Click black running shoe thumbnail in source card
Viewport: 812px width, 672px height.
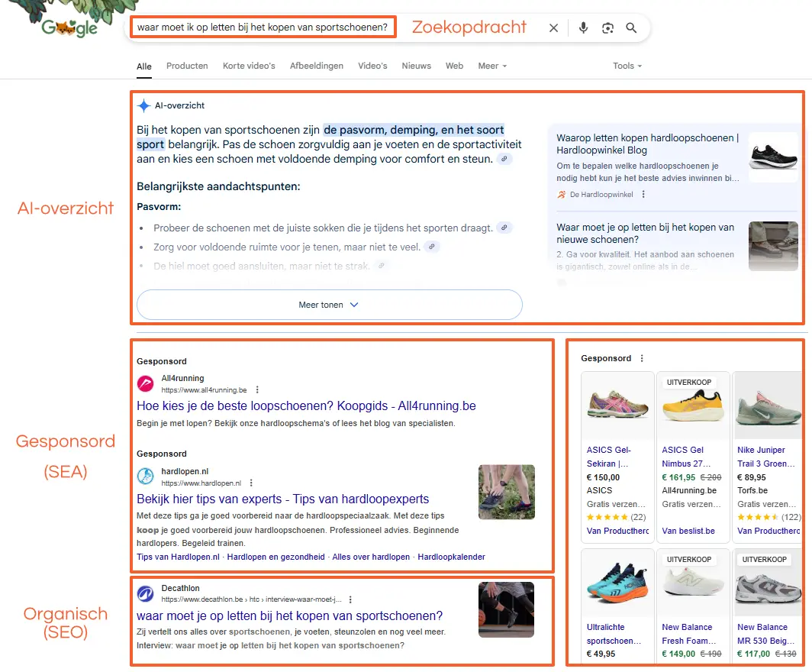(x=773, y=157)
